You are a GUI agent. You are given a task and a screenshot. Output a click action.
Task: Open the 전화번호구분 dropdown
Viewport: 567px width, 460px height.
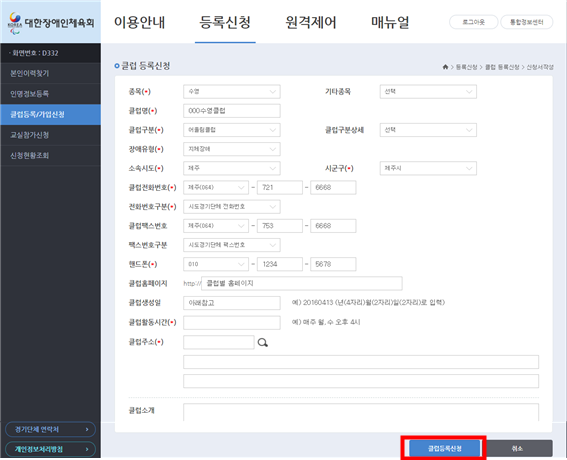[x=232, y=206]
